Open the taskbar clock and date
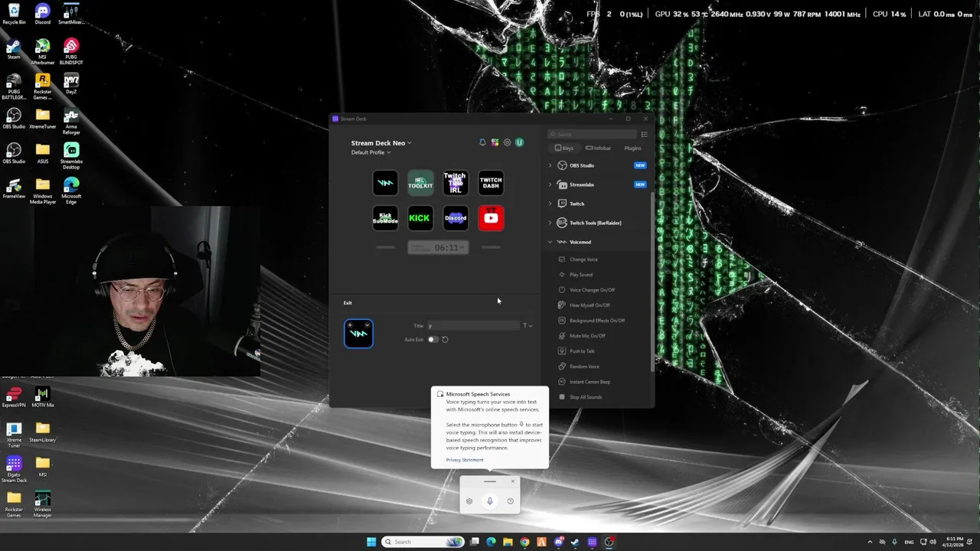This screenshot has width=980, height=551. pos(955,542)
